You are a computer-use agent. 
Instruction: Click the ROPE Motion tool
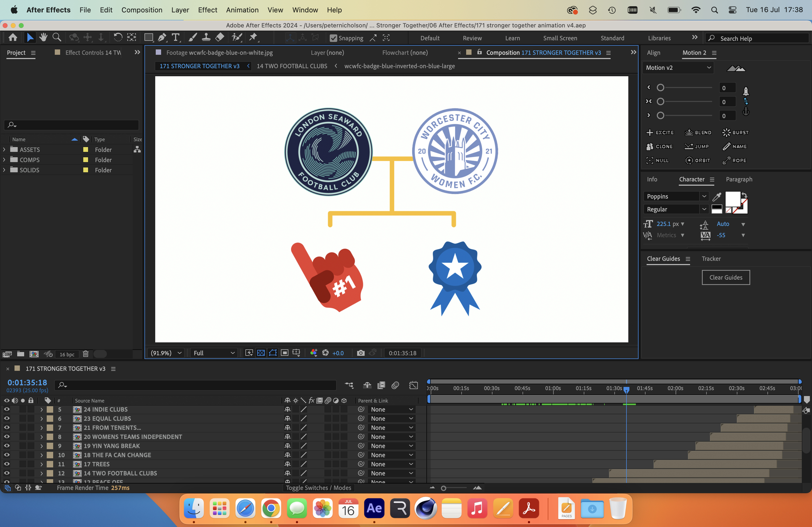(735, 161)
